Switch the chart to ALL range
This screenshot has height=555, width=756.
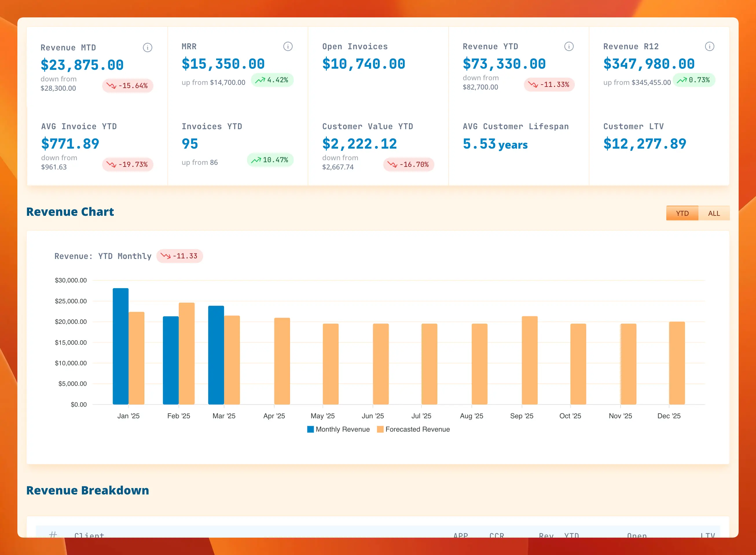pos(714,213)
